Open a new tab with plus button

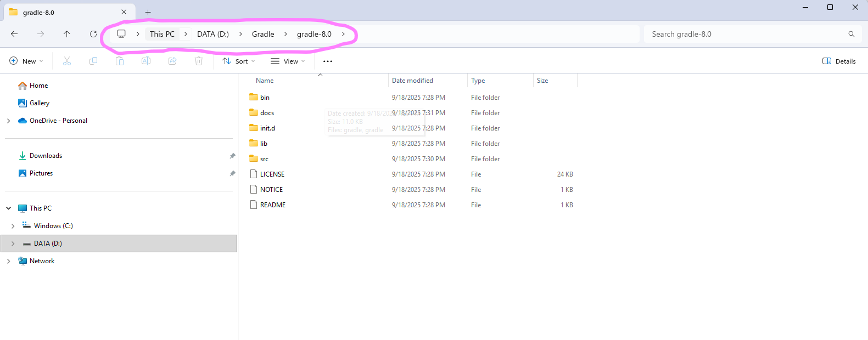(x=148, y=12)
